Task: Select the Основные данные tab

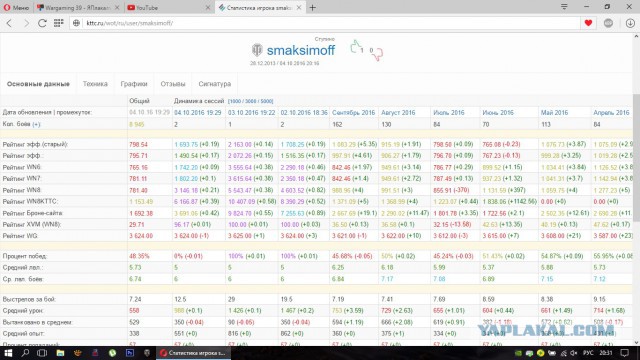Action: (x=38, y=84)
